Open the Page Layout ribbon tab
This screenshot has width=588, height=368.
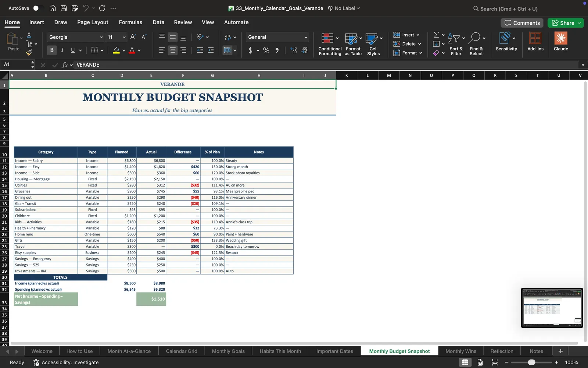click(93, 22)
